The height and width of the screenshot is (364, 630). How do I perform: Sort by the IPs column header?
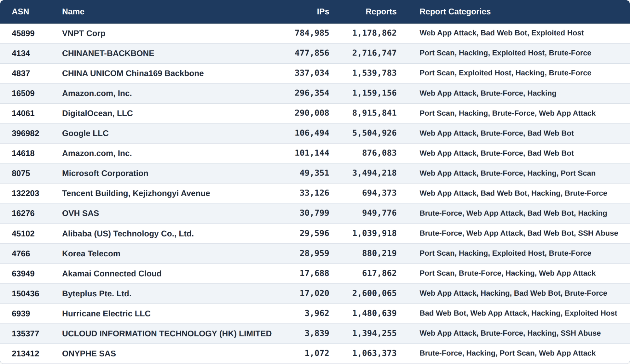coord(323,12)
